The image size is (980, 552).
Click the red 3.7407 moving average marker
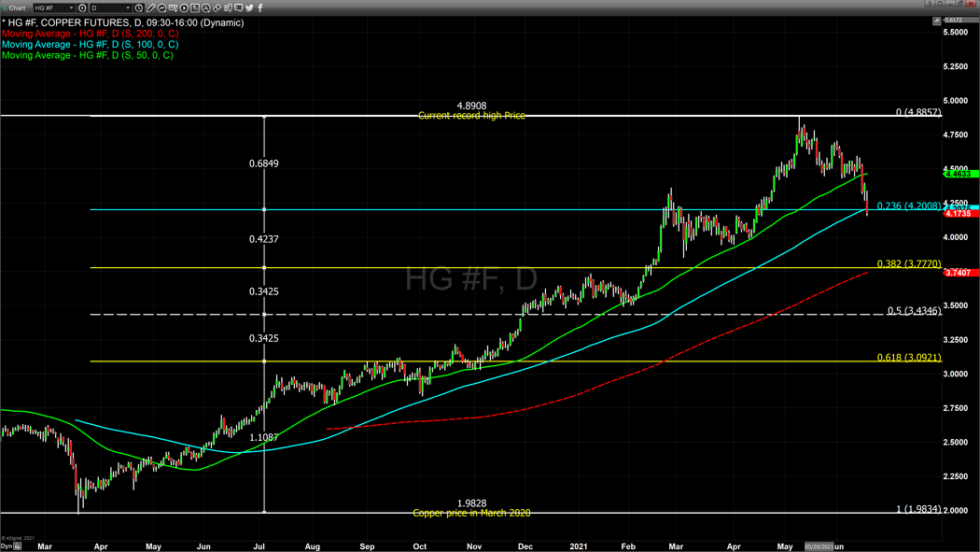tap(960, 273)
